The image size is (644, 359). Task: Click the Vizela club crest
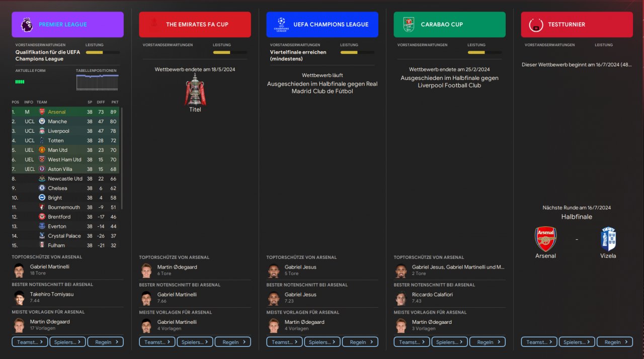point(608,239)
